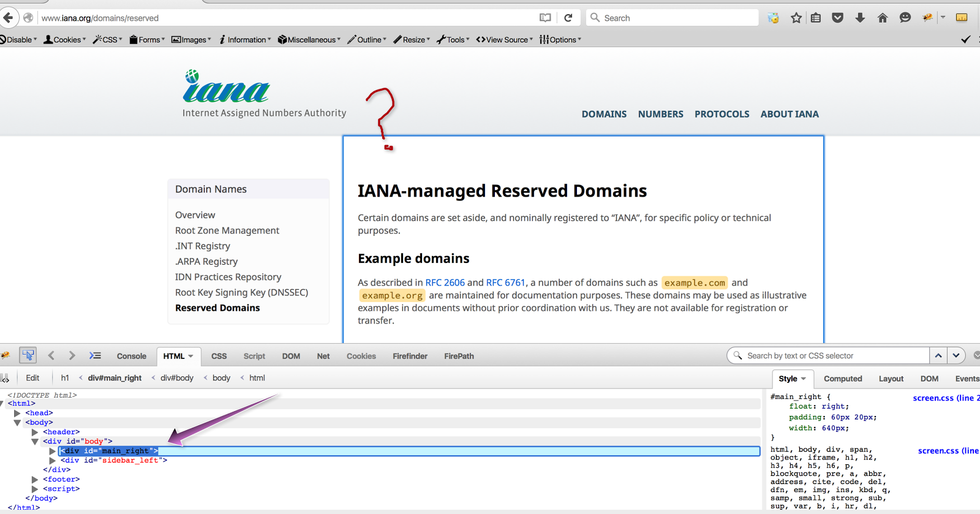The width and height of the screenshot is (980, 514).
Task: Save page to Pocket
Action: click(838, 18)
